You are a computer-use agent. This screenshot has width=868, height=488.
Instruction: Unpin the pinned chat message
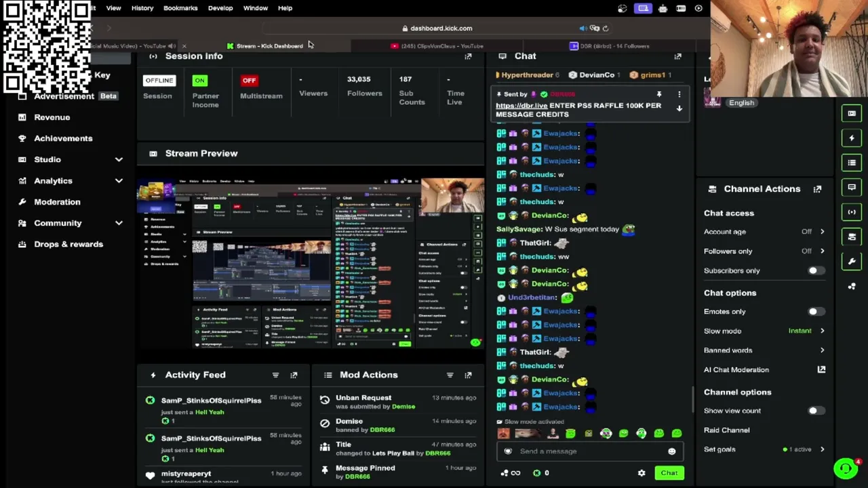[658, 94]
